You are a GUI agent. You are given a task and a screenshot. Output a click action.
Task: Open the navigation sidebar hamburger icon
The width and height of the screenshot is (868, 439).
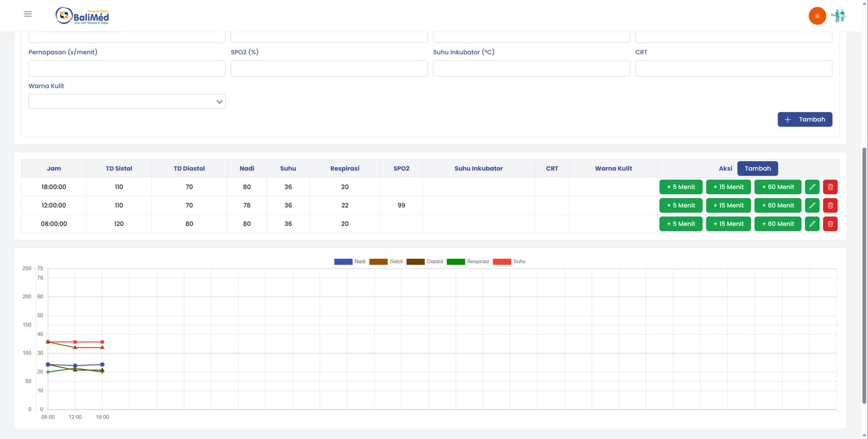(28, 14)
